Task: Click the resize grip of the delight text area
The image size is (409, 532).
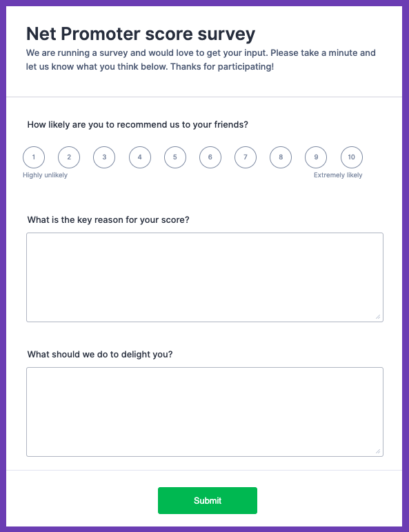Action: 378,451
